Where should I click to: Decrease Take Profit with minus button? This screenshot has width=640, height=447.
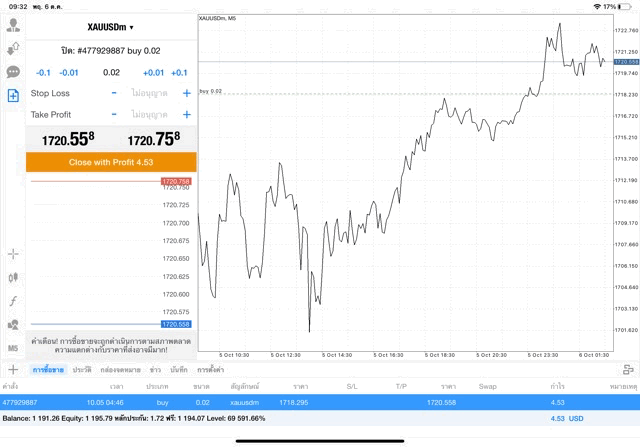tap(114, 115)
